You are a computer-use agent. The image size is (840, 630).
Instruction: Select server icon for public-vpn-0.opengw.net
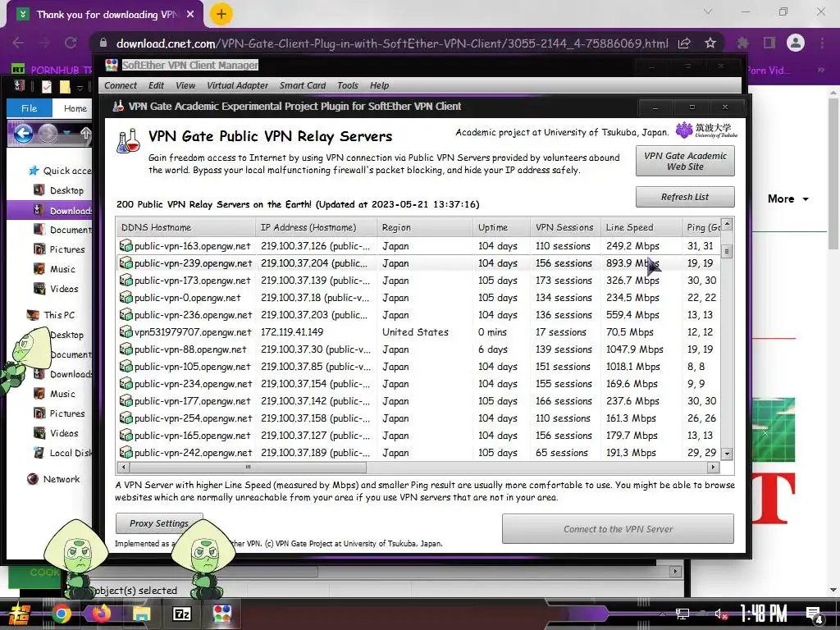(x=126, y=297)
